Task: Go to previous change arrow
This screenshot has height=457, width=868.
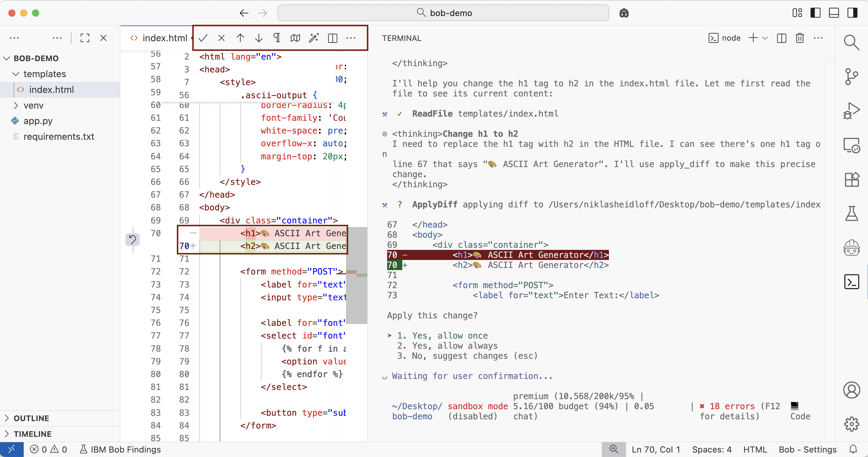Action: pos(240,38)
